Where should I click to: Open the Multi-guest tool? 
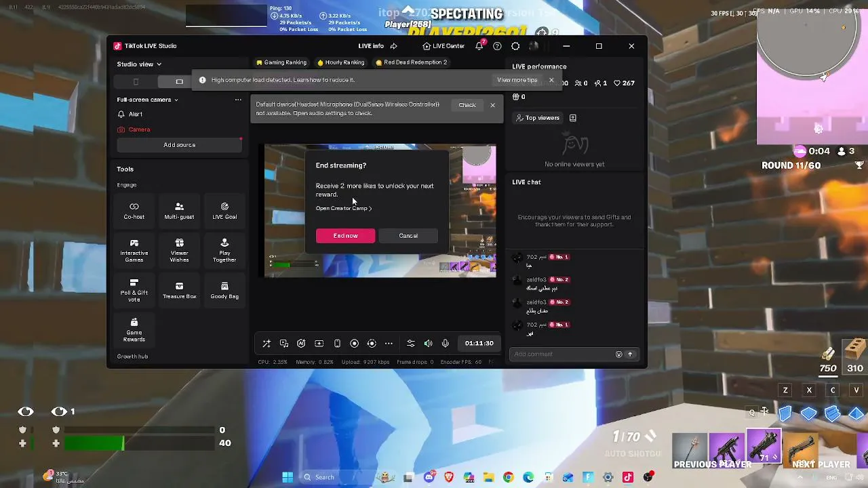(179, 211)
